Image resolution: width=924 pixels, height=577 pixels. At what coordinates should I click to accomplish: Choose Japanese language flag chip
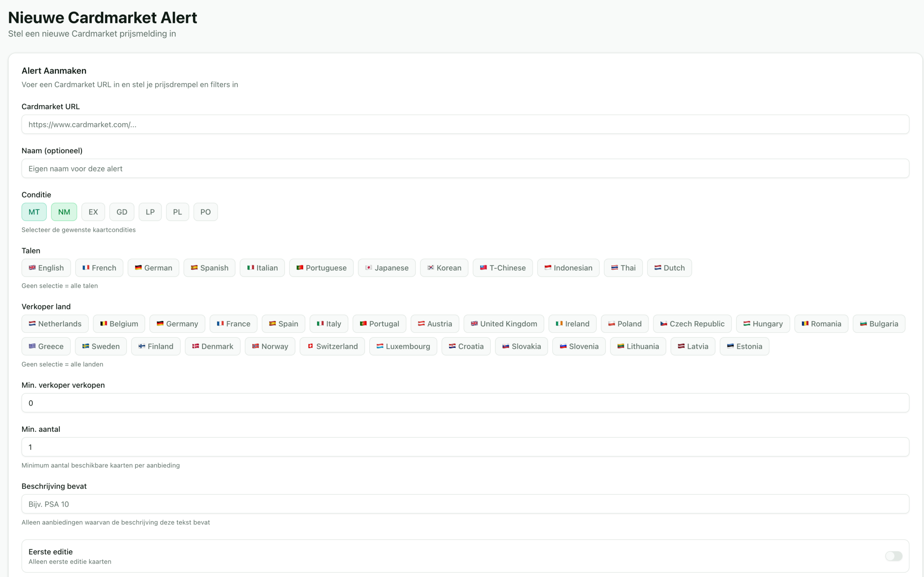click(386, 268)
